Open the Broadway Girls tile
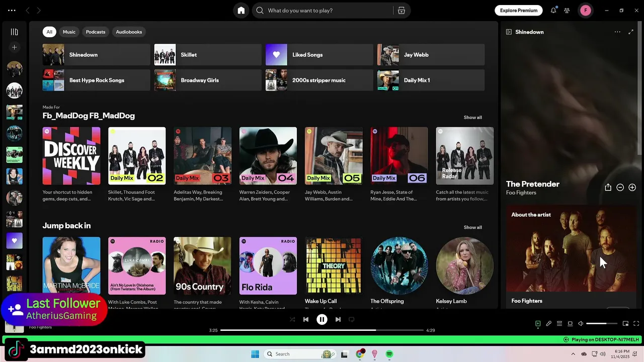Image resolution: width=644 pixels, height=362 pixels. (208, 80)
